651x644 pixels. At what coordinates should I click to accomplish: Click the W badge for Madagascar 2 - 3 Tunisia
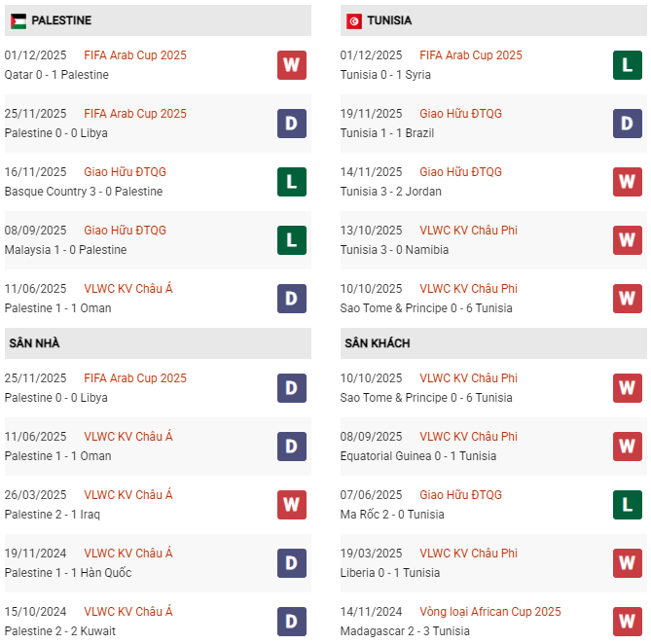[x=627, y=622]
